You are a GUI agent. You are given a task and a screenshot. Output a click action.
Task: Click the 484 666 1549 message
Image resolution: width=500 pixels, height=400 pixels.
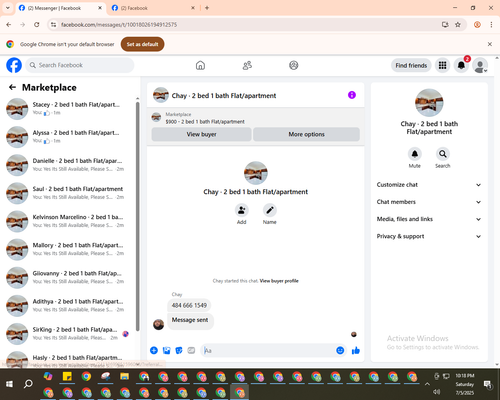click(189, 305)
